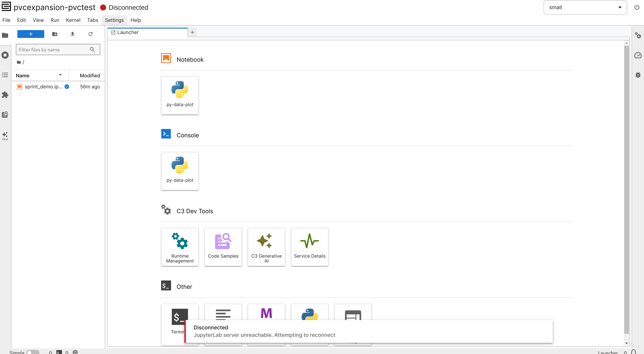Open table of contents sidebar
This screenshot has height=354, width=644.
pyautogui.click(x=5, y=75)
